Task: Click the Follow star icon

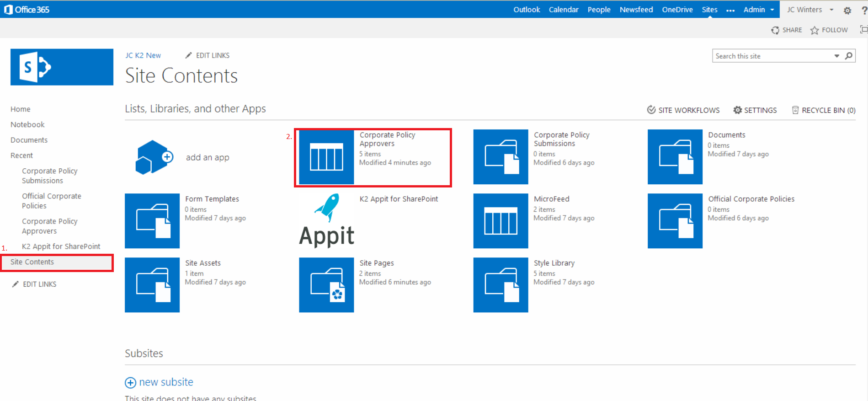Action: (815, 30)
